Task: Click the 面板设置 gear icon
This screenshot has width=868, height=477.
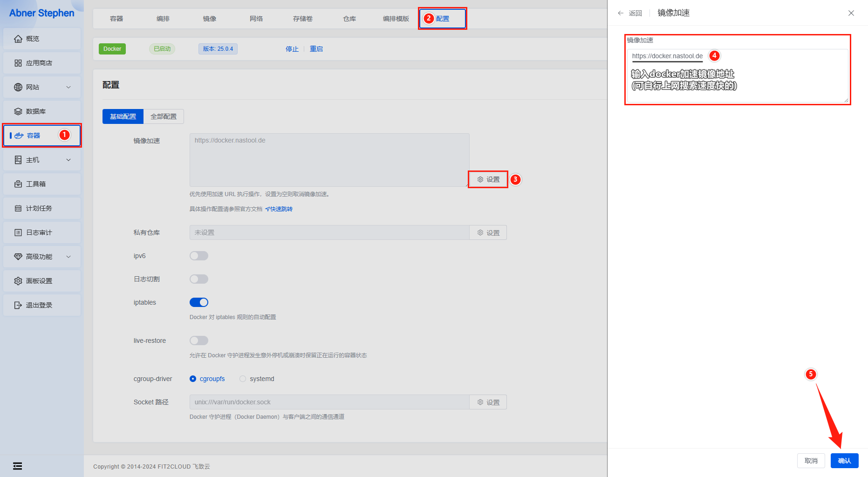Action: 18,281
